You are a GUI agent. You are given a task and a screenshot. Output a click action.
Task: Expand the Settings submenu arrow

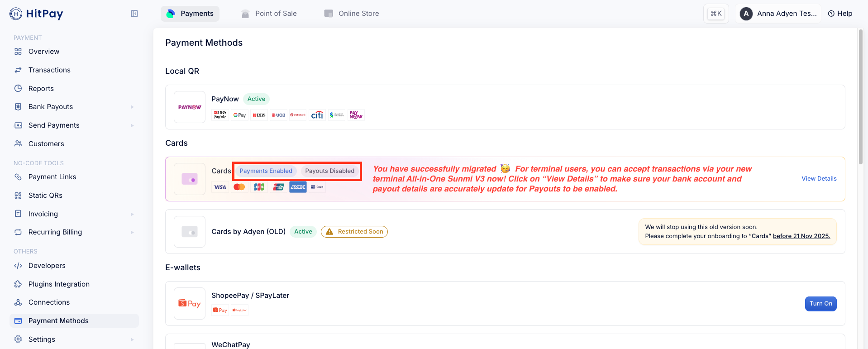point(132,339)
